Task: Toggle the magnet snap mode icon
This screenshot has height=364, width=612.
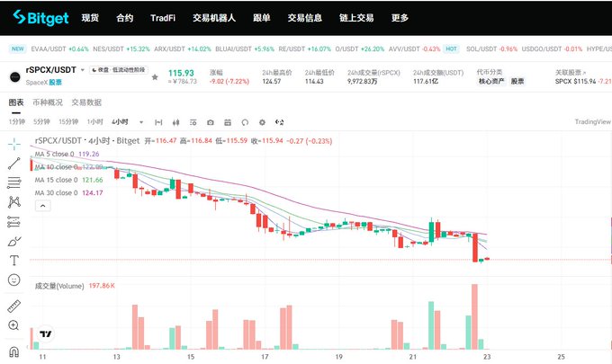Action: coord(13,352)
